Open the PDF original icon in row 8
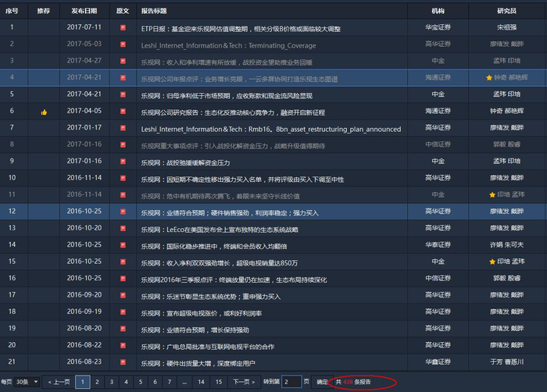The width and height of the screenshot is (547, 392). (x=123, y=144)
